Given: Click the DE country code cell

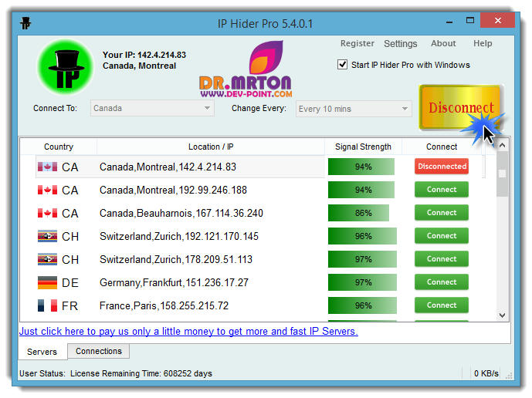Looking at the screenshot, I should [x=70, y=283].
